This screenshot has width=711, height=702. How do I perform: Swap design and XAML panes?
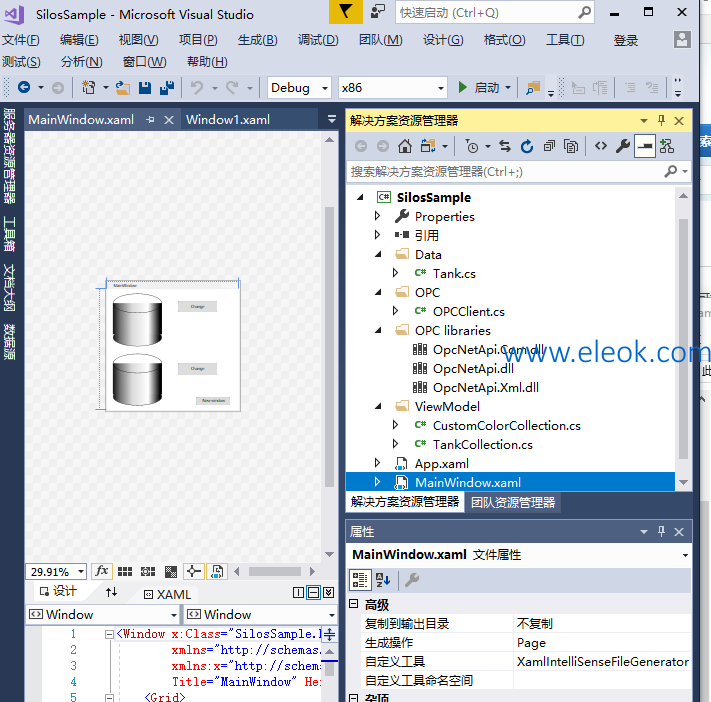[112, 592]
